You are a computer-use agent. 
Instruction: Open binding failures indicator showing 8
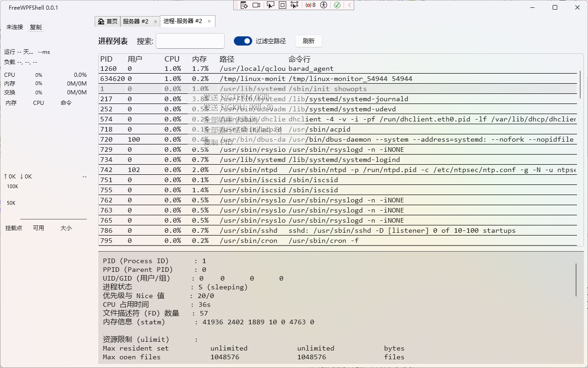pyautogui.click(x=311, y=5)
